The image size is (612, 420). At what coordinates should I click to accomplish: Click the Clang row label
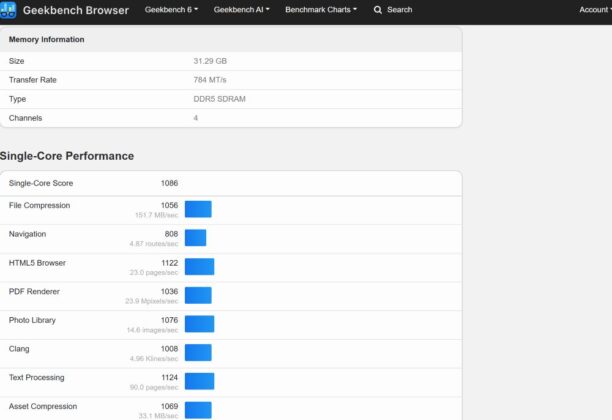[19, 349]
